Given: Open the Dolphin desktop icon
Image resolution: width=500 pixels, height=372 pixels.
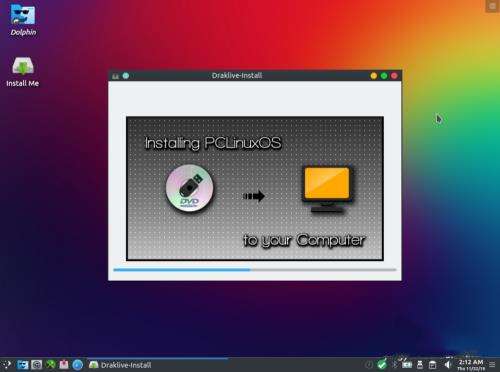Looking at the screenshot, I should (23, 19).
